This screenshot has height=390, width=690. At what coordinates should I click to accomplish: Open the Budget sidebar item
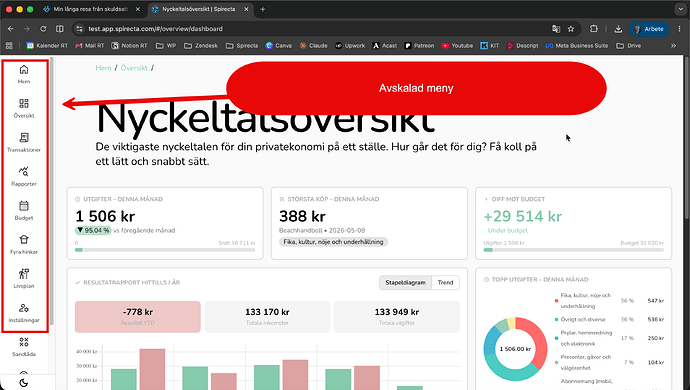pyautogui.click(x=24, y=210)
